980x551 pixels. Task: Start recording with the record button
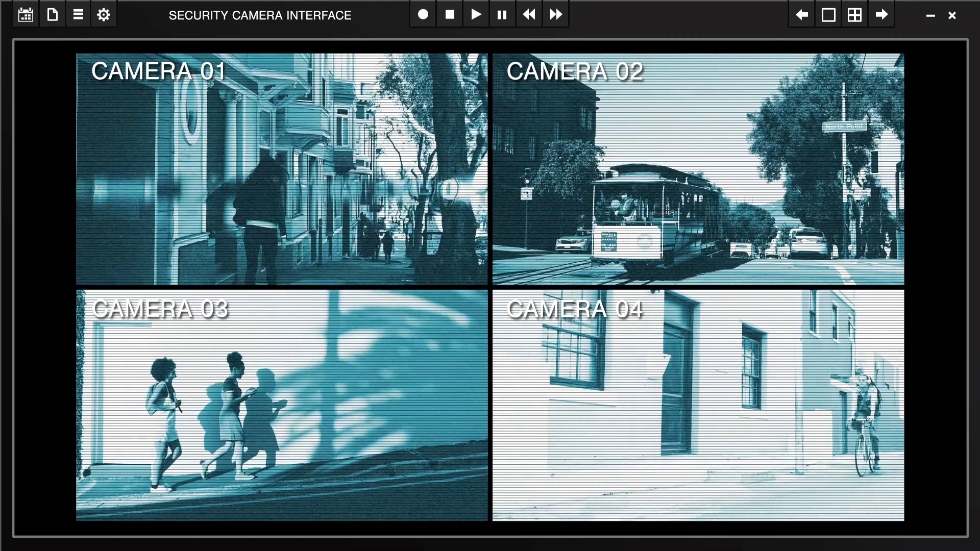click(423, 15)
